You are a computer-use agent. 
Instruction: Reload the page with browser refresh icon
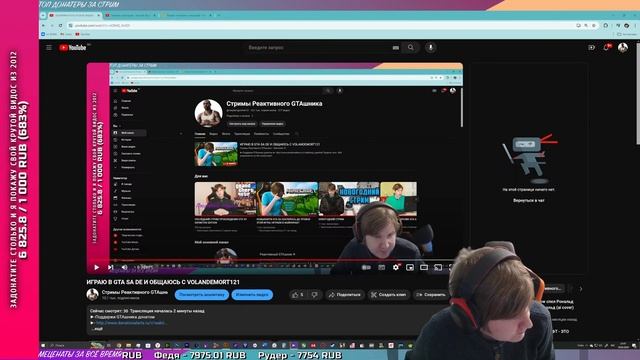(60, 25)
